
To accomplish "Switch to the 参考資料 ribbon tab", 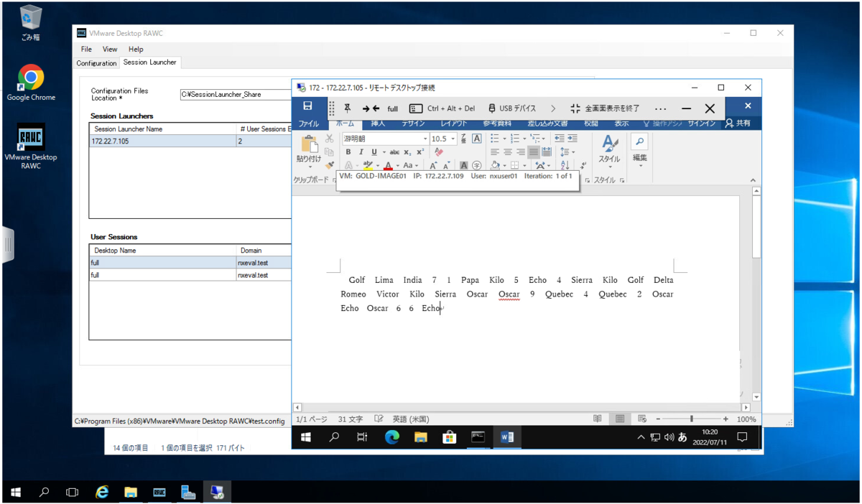I will point(497,123).
